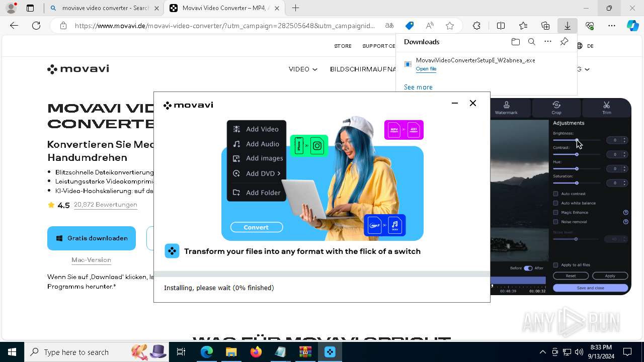Click Open file under the downloaded exe
Image resolution: width=644 pixels, height=362 pixels.
coord(426,69)
